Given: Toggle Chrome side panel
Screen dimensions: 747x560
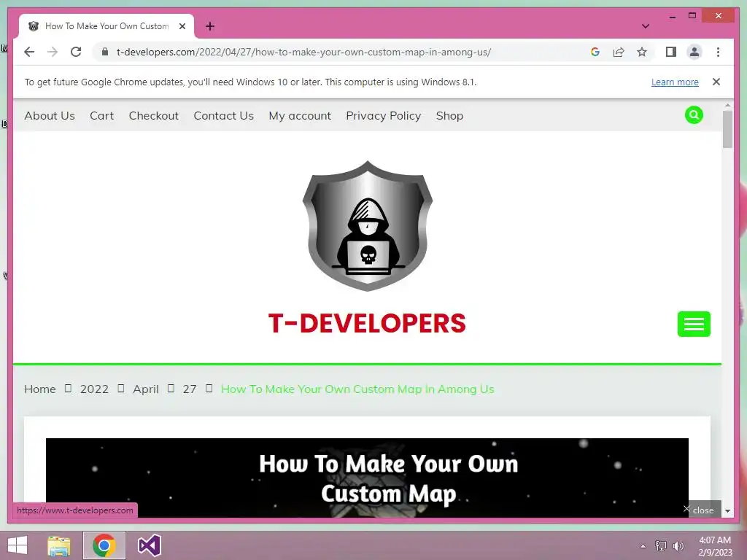Looking at the screenshot, I should pyautogui.click(x=671, y=52).
